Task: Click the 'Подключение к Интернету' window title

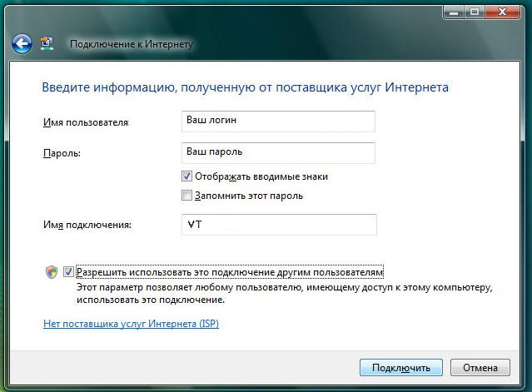Action: click(x=131, y=44)
